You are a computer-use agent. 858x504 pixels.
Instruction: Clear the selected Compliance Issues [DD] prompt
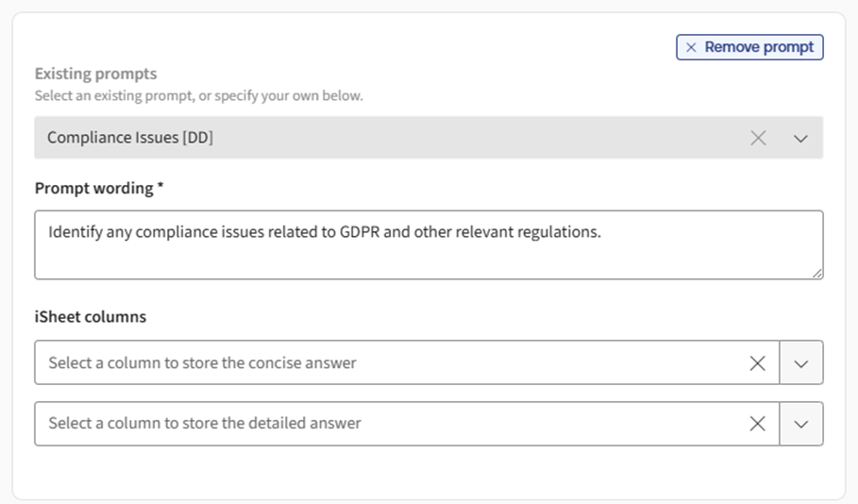pos(758,138)
